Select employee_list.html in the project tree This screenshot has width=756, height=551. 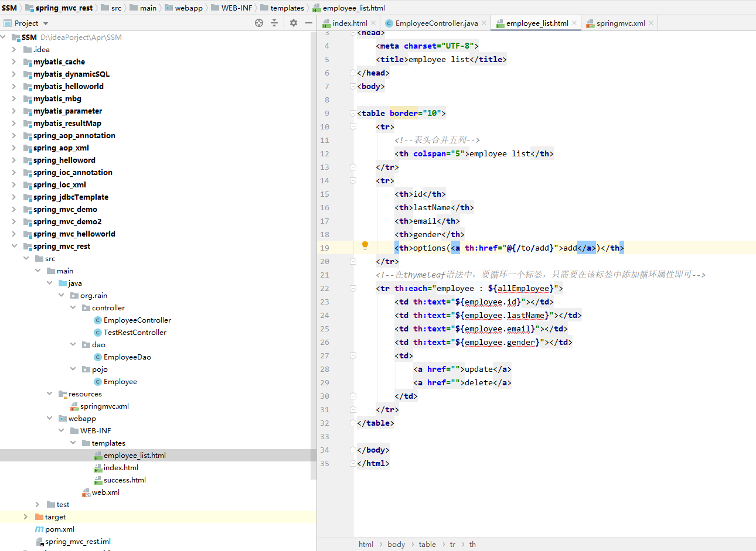(136, 455)
